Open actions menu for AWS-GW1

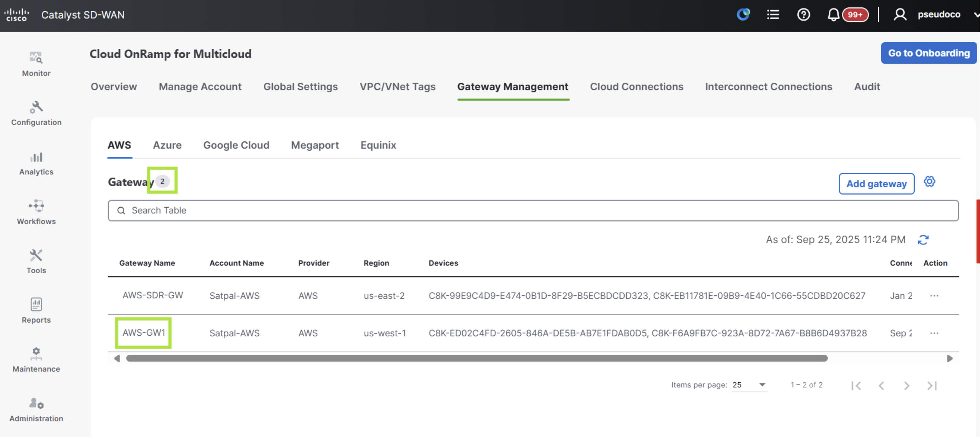tap(934, 333)
